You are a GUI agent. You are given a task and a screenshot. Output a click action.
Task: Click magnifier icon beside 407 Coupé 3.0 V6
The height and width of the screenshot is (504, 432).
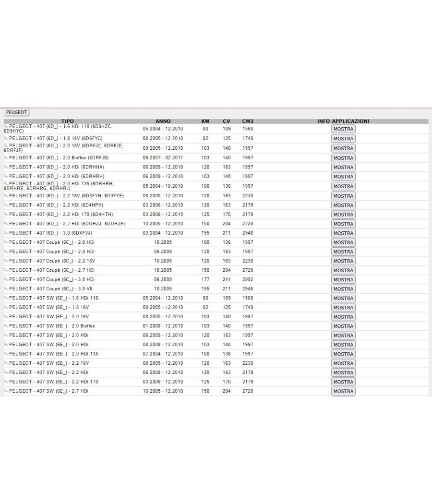coord(6,288)
